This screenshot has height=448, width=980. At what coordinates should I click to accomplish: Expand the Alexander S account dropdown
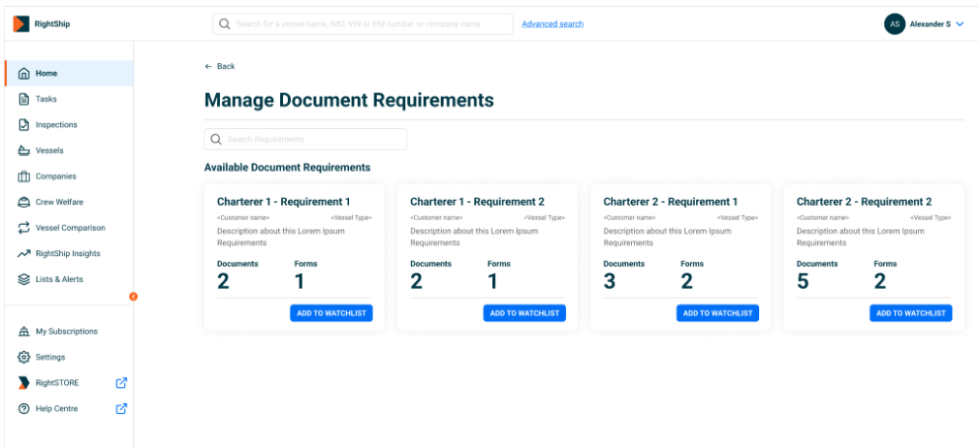click(961, 23)
